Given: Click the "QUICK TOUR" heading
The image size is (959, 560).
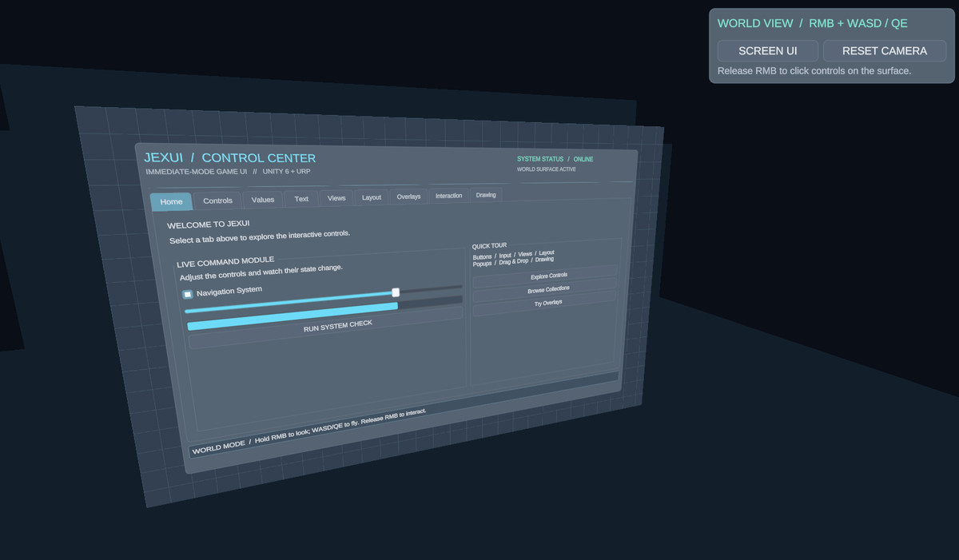Looking at the screenshot, I should coord(489,246).
